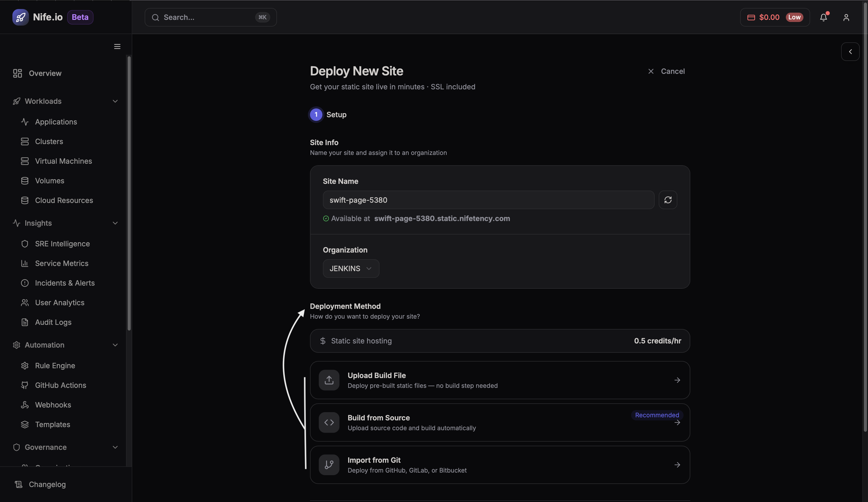Viewport: 868px width, 502px height.
Task: Open the Applications workload section
Action: point(56,122)
